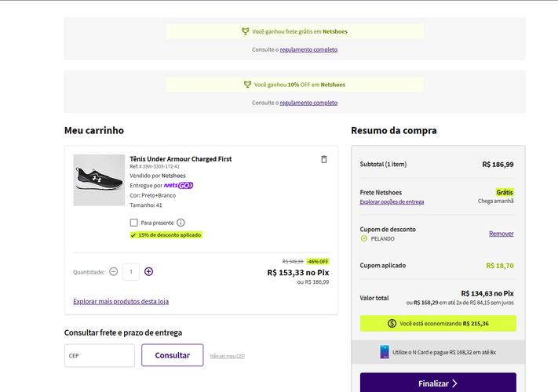Delete the Under Armour item via trash icon

click(323, 159)
